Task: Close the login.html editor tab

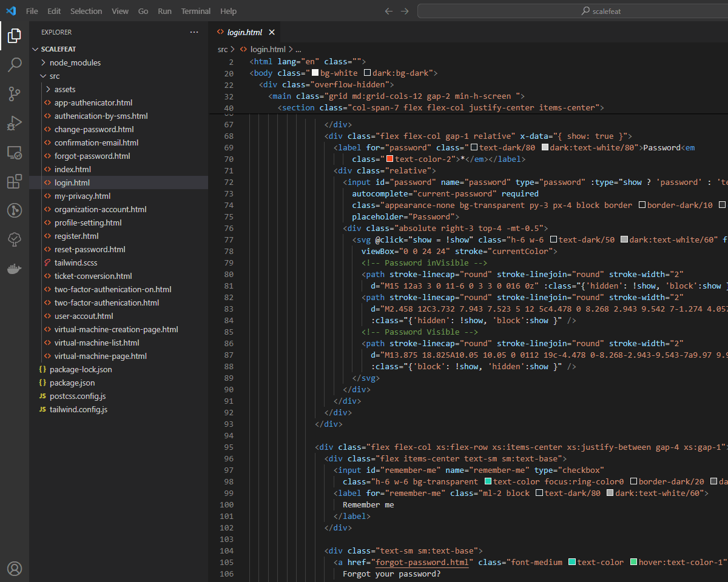Action: pos(272,32)
